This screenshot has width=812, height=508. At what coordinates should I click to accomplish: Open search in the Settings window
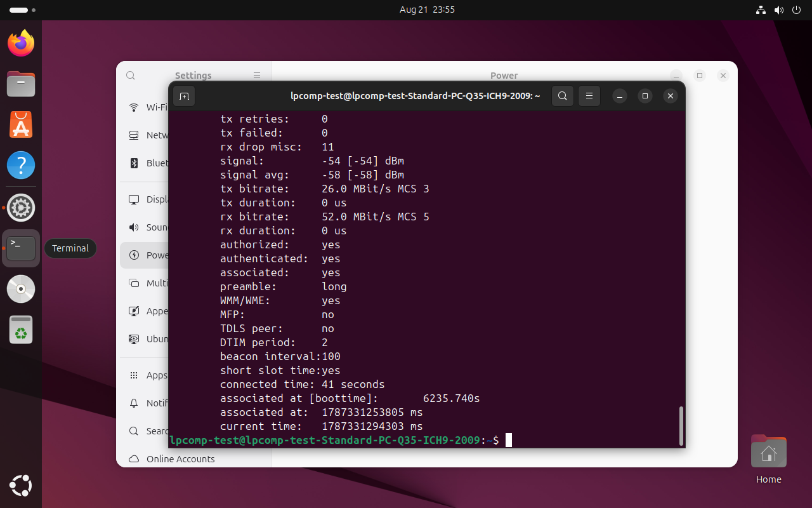click(x=131, y=76)
